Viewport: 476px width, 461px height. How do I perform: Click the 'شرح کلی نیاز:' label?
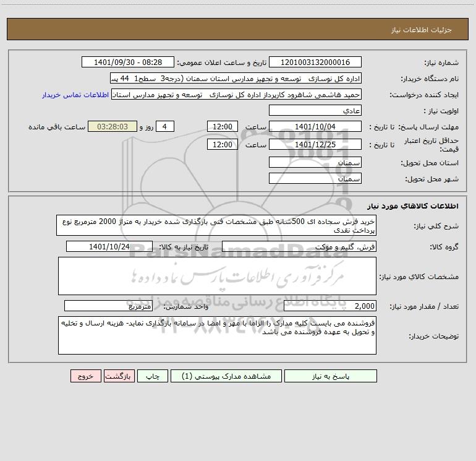point(436,226)
